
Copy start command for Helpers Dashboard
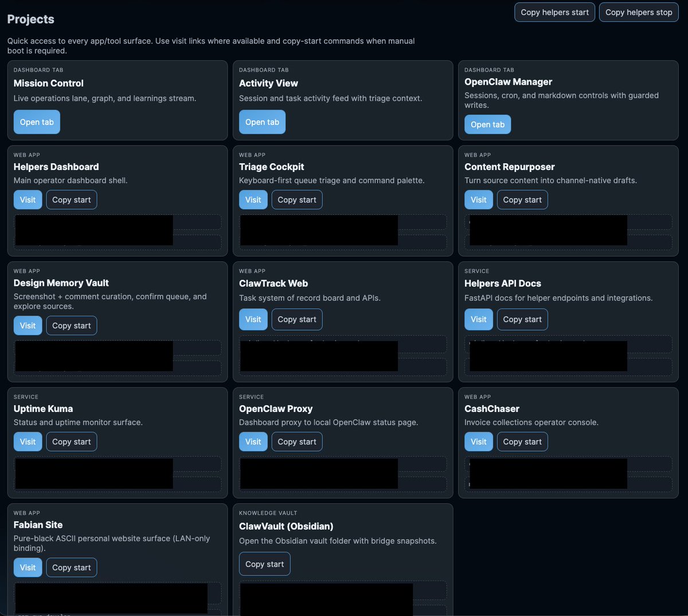72,200
